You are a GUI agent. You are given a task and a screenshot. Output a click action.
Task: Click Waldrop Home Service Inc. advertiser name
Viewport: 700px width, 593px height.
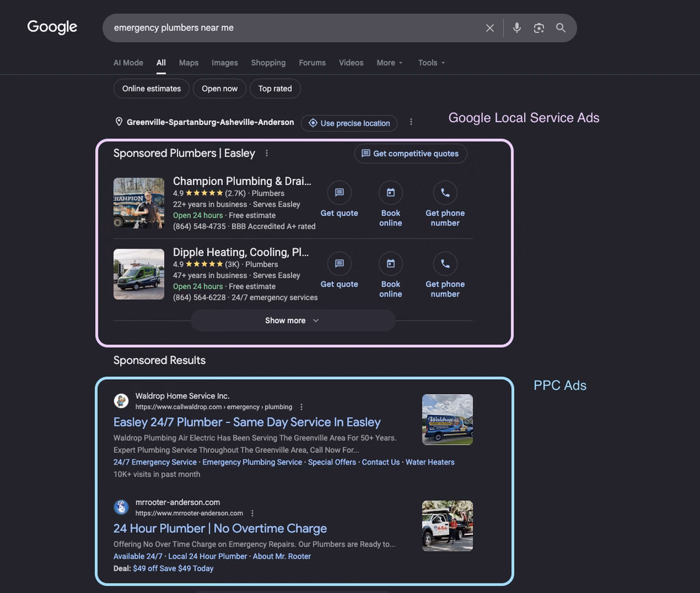click(x=182, y=396)
